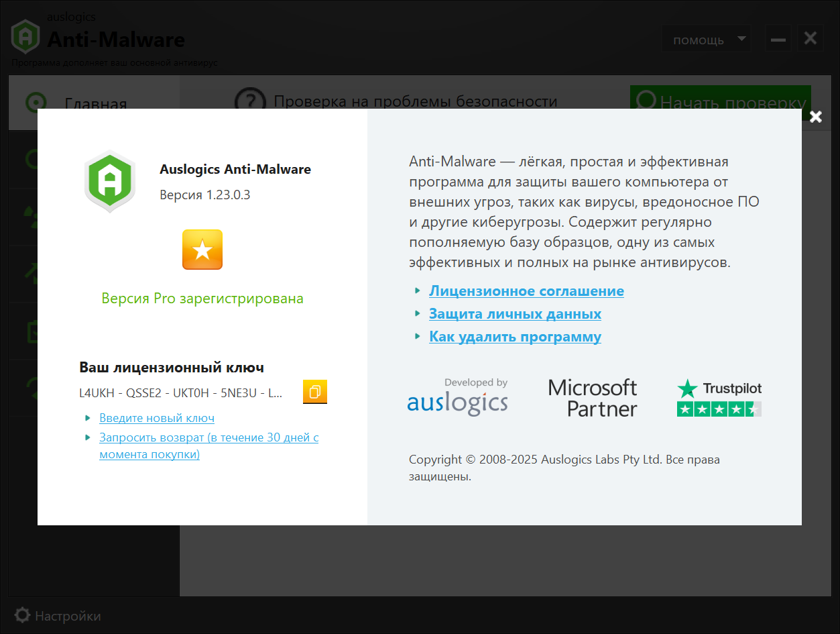Image resolution: width=840 pixels, height=634 pixels.
Task: Click the question mark security check icon
Action: (x=250, y=102)
